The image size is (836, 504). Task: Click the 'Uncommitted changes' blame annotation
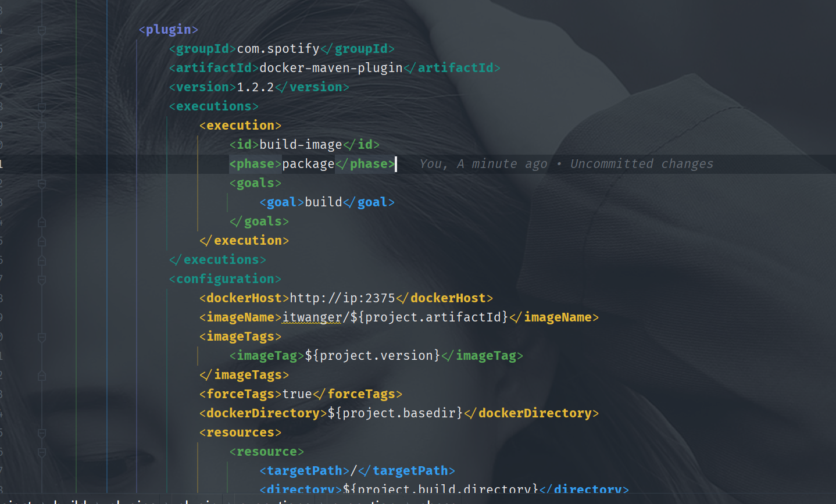pos(641,164)
